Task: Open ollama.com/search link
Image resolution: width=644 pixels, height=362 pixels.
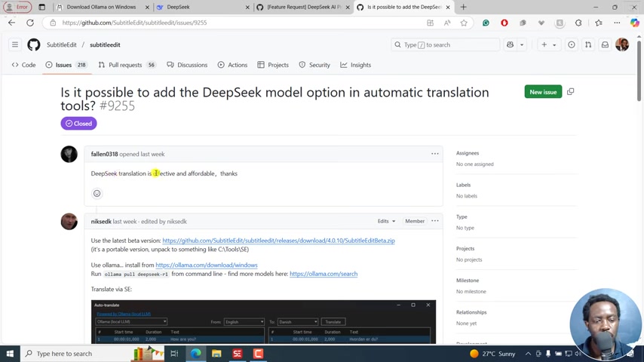Action: pyautogui.click(x=324, y=274)
